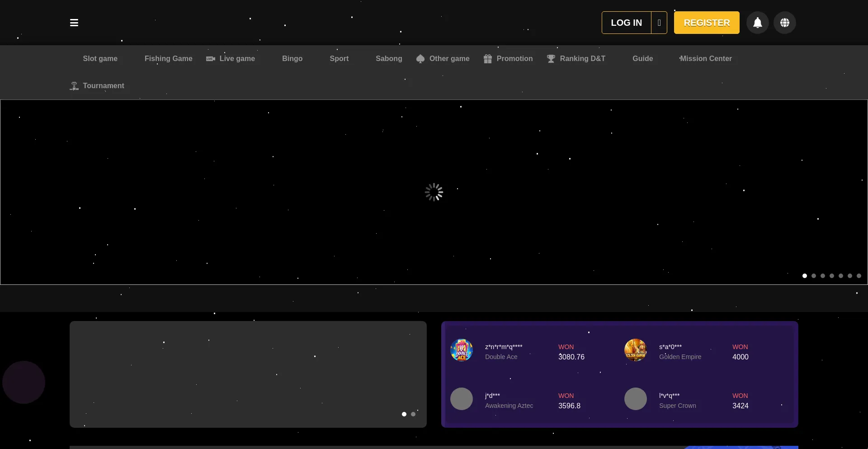The height and width of the screenshot is (449, 868).
Task: Select fourth main banner slide dot
Action: click(x=832, y=276)
